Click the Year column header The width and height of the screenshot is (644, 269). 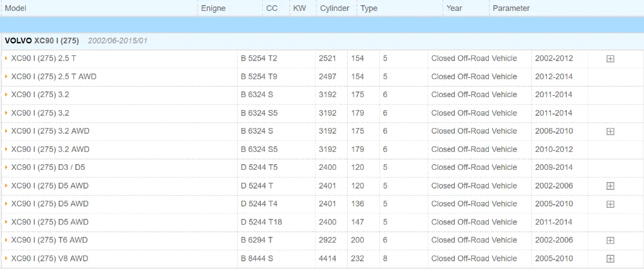[x=454, y=8]
